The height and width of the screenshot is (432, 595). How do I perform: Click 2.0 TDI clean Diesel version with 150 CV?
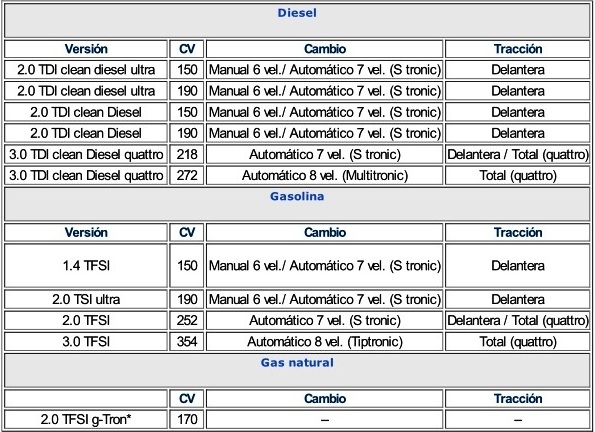click(x=86, y=112)
